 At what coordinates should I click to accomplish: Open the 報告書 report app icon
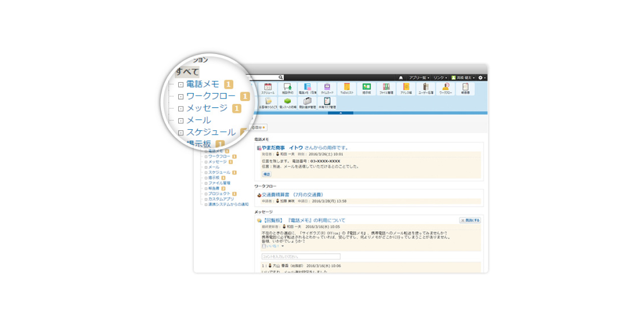465,88
